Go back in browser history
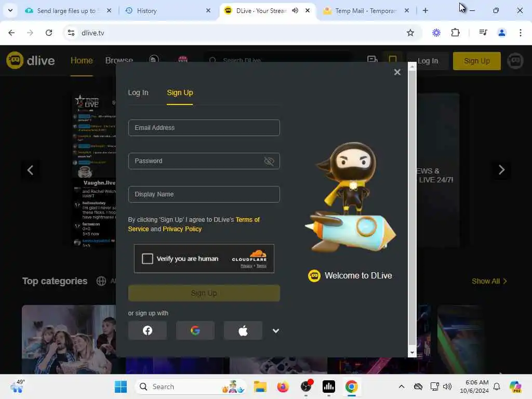The width and height of the screenshot is (532, 399). pos(11,33)
